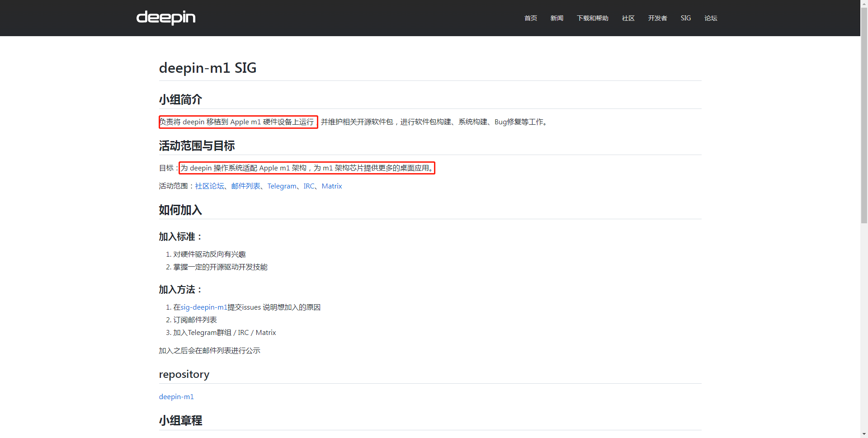Click list item 对硬件驱动反向有兴趣
Screen dimensions: 868x438
(209, 254)
